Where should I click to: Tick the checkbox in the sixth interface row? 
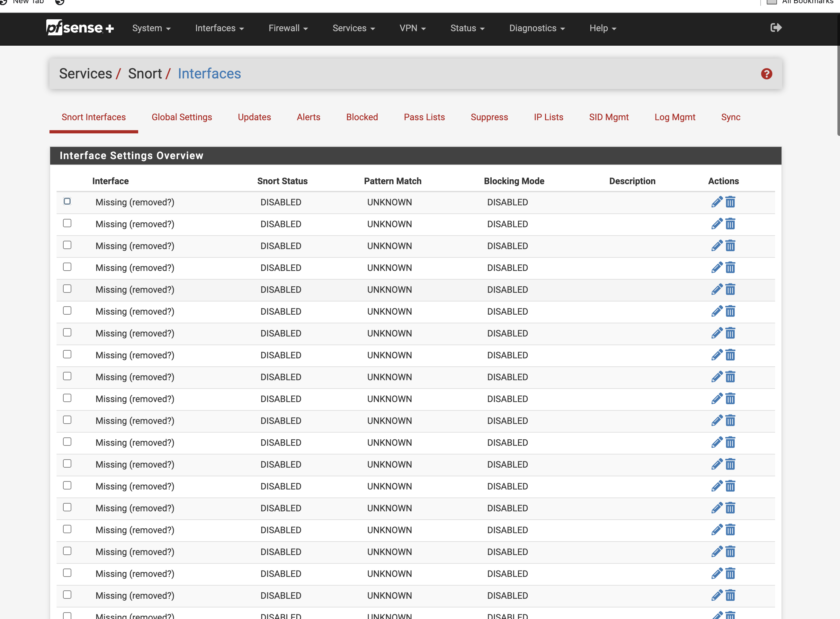click(67, 310)
